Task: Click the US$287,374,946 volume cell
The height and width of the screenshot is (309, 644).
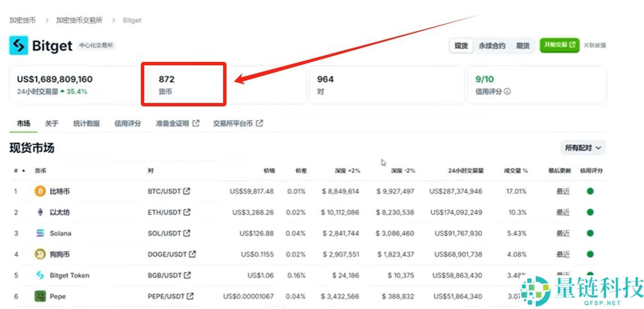Action: [x=455, y=191]
